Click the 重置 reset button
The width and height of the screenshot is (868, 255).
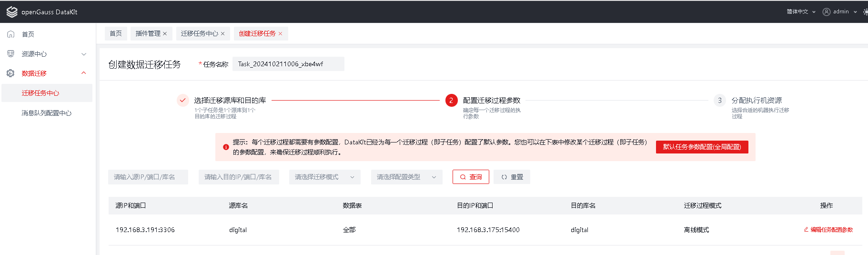click(512, 177)
